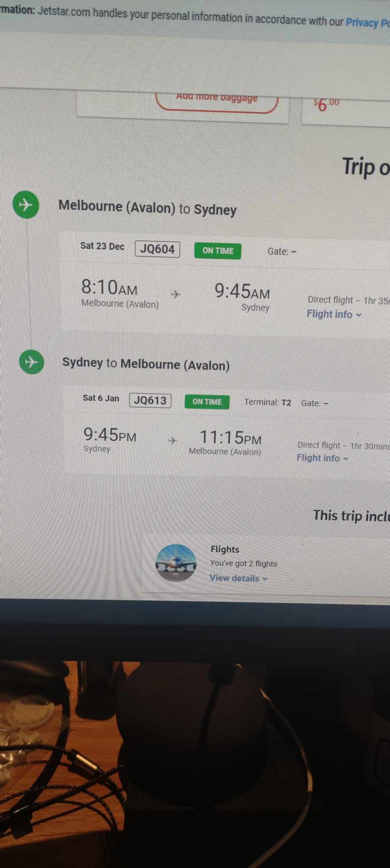The width and height of the screenshot is (390, 868).
Task: Click the Flights heading in trip inclusions
Action: point(225,550)
